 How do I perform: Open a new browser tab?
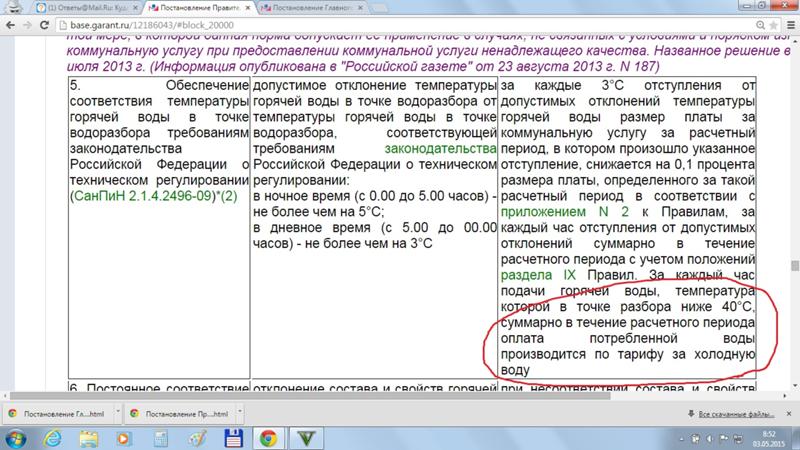378,8
